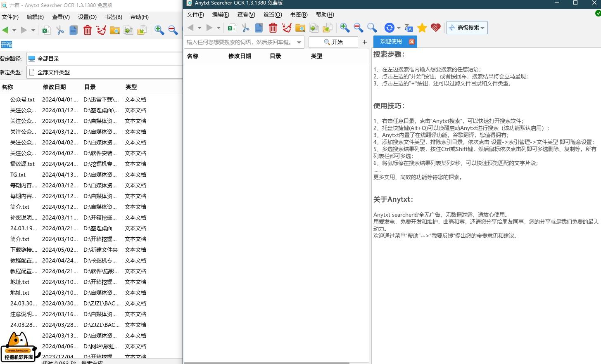
Task: Click green plus zoom-in magnifier in front window
Action: coord(344,28)
